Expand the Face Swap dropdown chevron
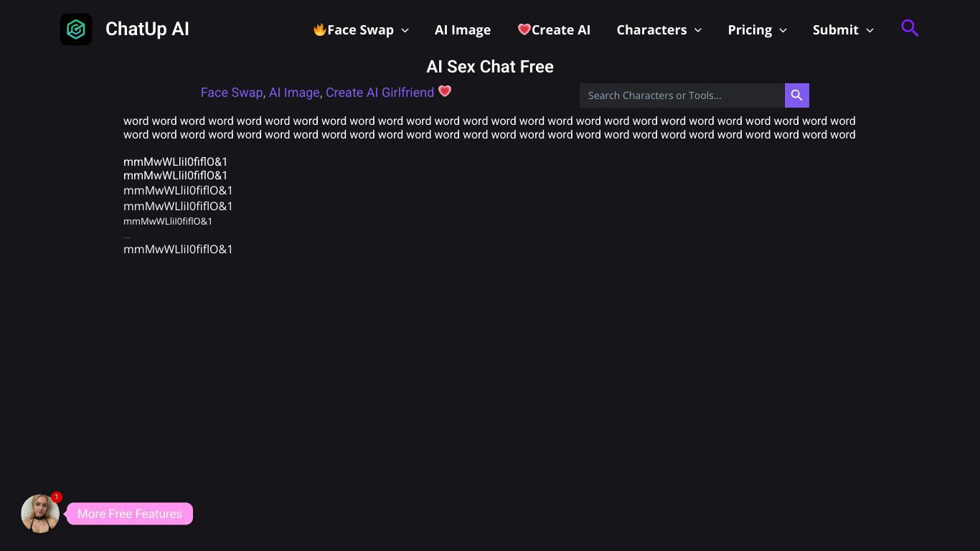Screen dimensions: 980x551 click(x=405, y=30)
